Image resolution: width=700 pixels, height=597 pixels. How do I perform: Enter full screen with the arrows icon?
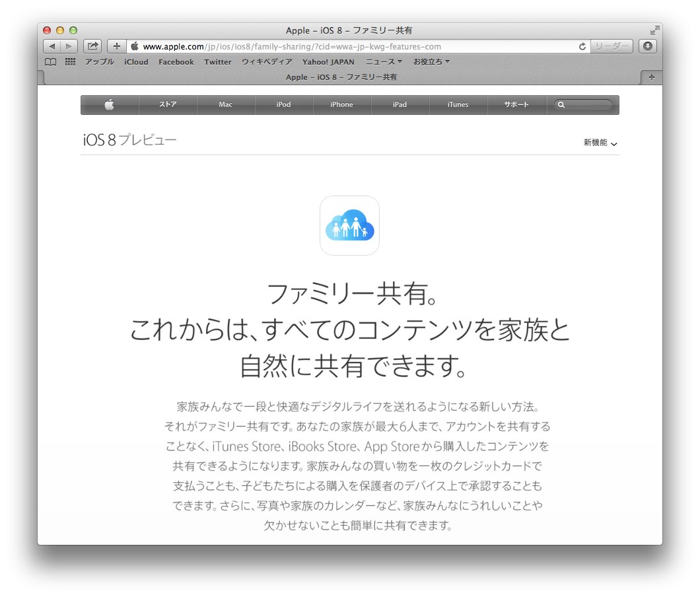click(x=654, y=30)
